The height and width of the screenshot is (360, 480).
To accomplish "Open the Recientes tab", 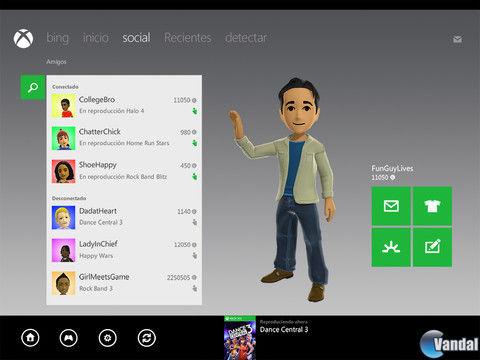I will coord(188,38).
